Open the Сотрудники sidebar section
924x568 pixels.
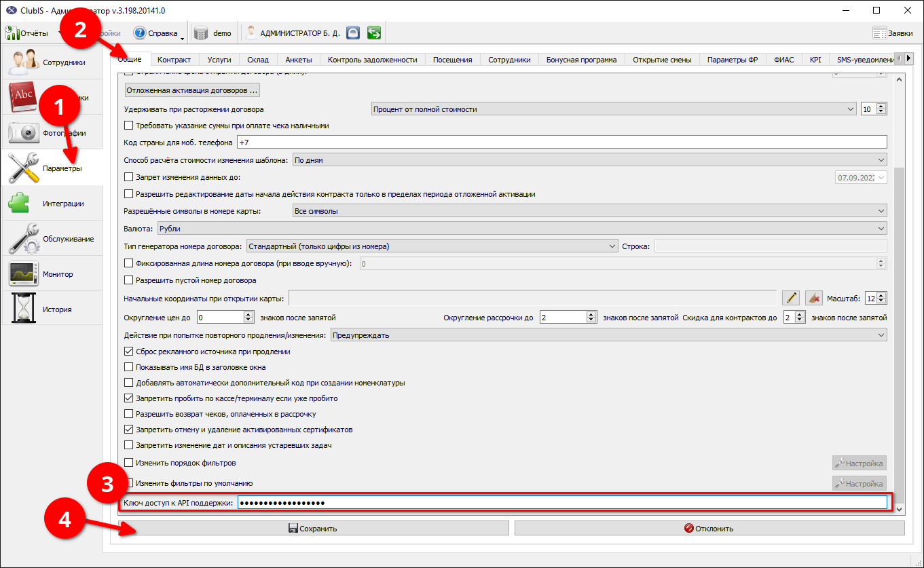(x=52, y=62)
